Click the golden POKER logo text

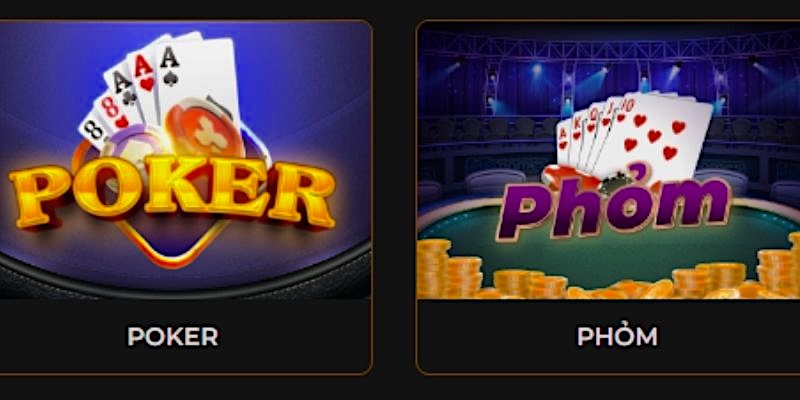172,191
